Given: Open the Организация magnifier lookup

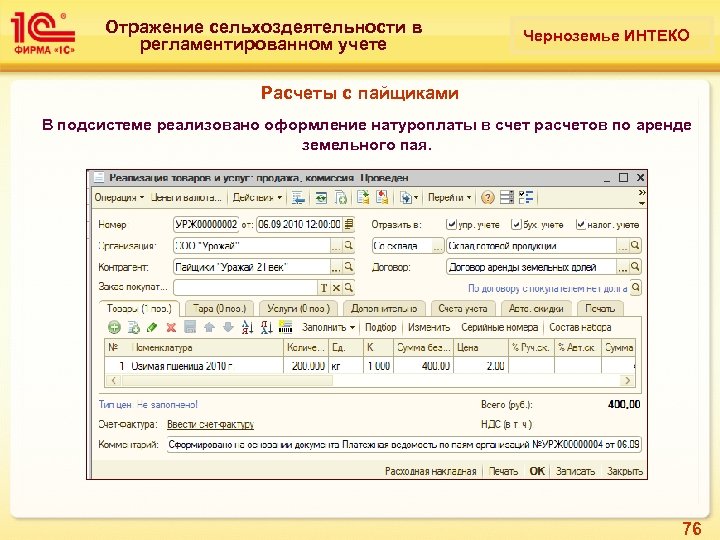Looking at the screenshot, I should [349, 246].
